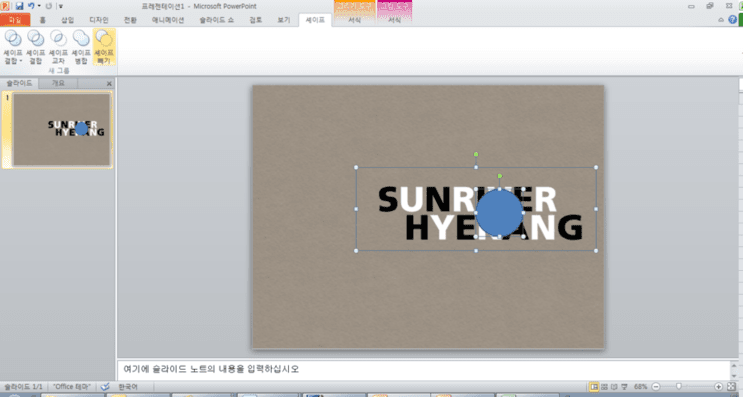Open the Customize Quick Access Toolbar dropdown

point(61,6)
